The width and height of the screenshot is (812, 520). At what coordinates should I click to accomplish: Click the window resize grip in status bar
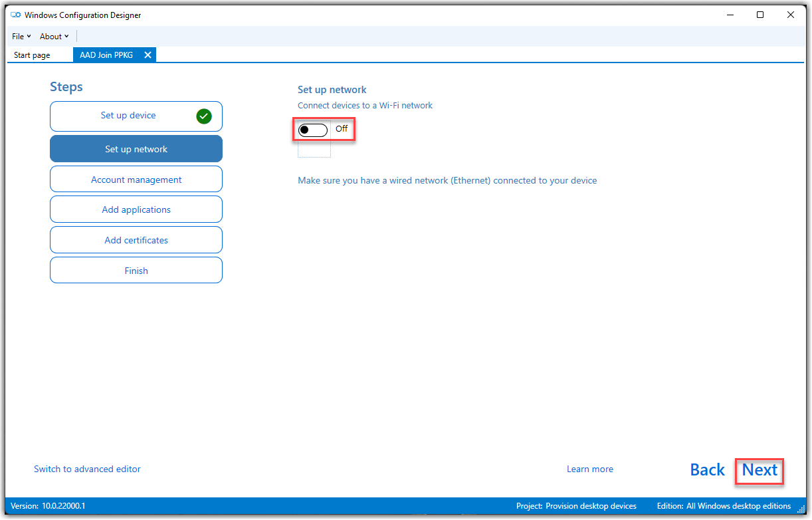click(801, 509)
